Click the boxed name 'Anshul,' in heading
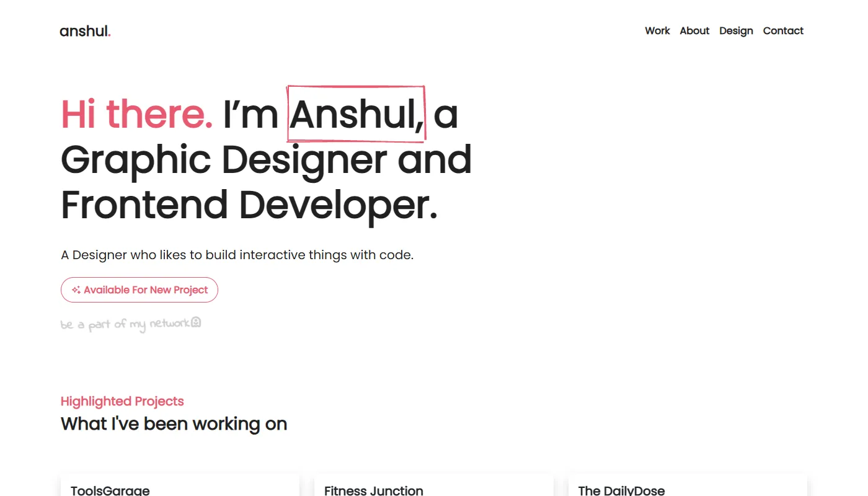Image resolution: width=868 pixels, height=496 pixels. coord(356,114)
